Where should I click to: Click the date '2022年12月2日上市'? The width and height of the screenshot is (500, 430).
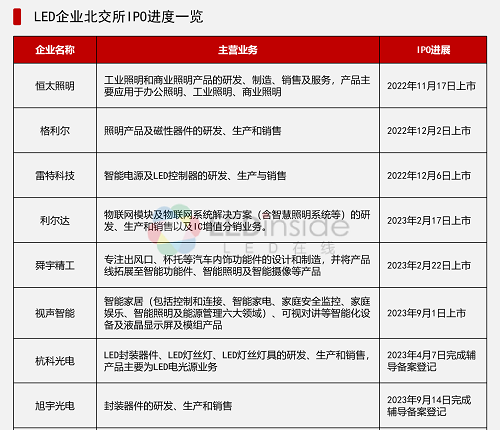coord(429,130)
